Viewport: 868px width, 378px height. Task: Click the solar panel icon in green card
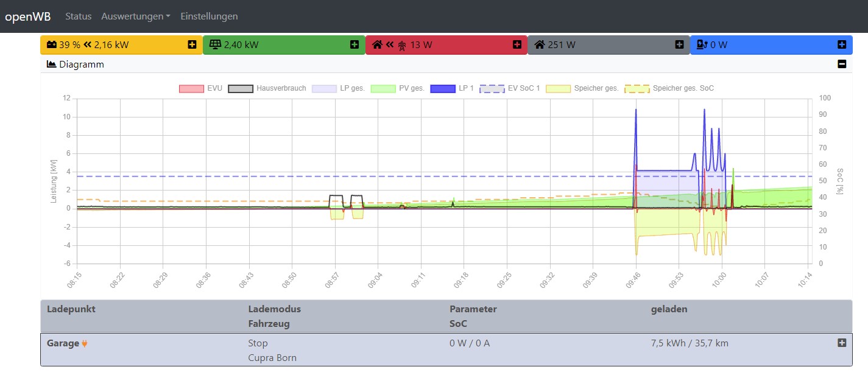(214, 44)
